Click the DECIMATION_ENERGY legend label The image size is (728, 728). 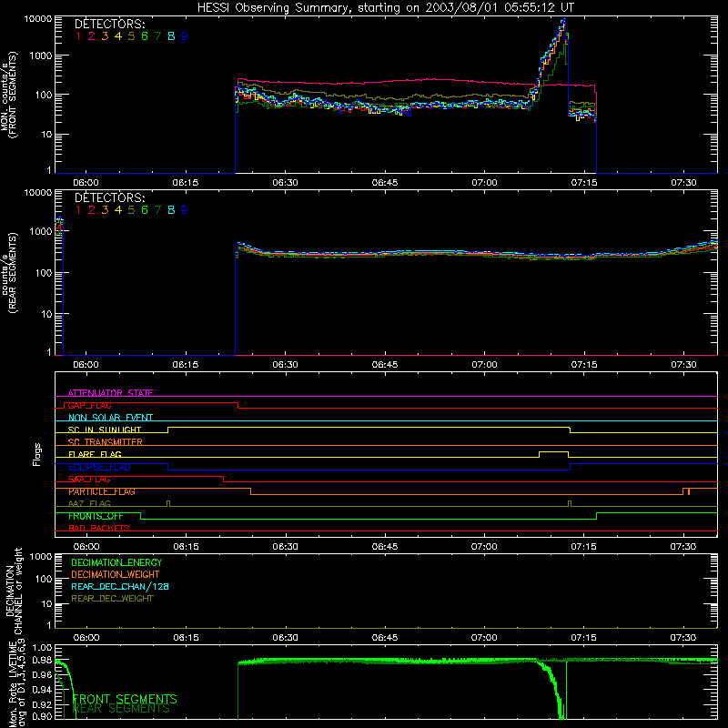(x=116, y=562)
